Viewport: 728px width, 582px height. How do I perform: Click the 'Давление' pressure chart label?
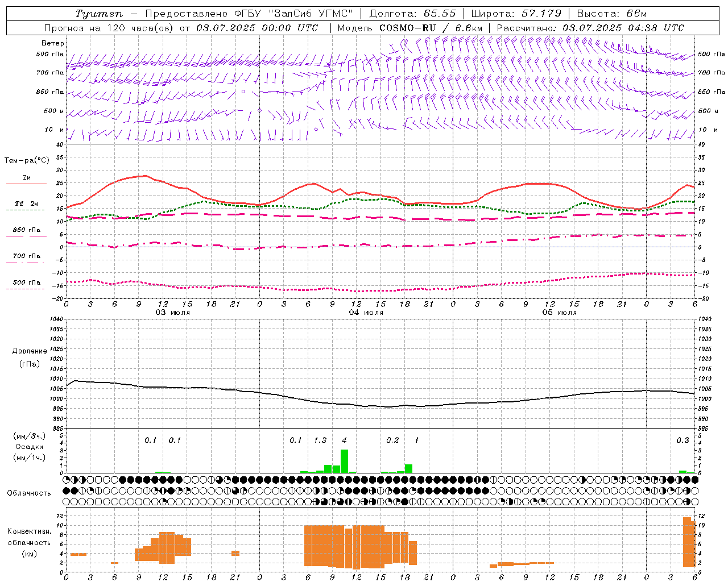[30, 351]
